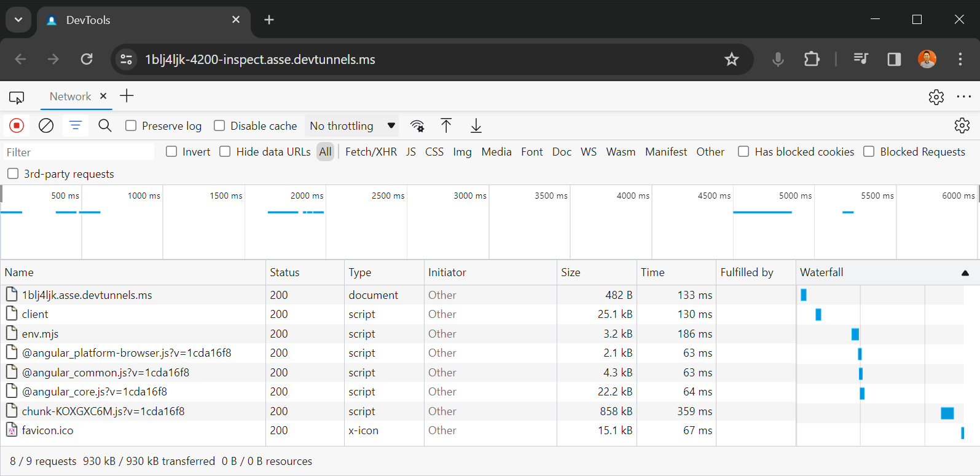Open Network panel settings gear
Screen dimensions: 980x476
pos(962,125)
